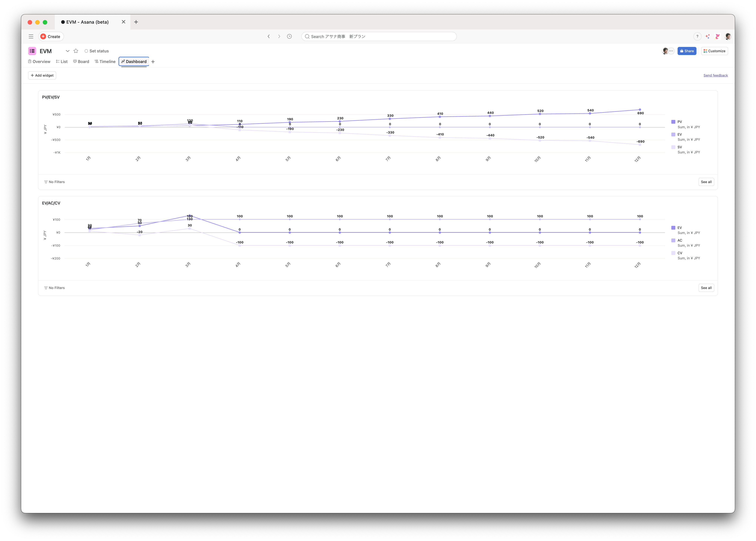Click No Filters on EV/AC/CV widget
This screenshot has width=756, height=541.
click(x=54, y=288)
